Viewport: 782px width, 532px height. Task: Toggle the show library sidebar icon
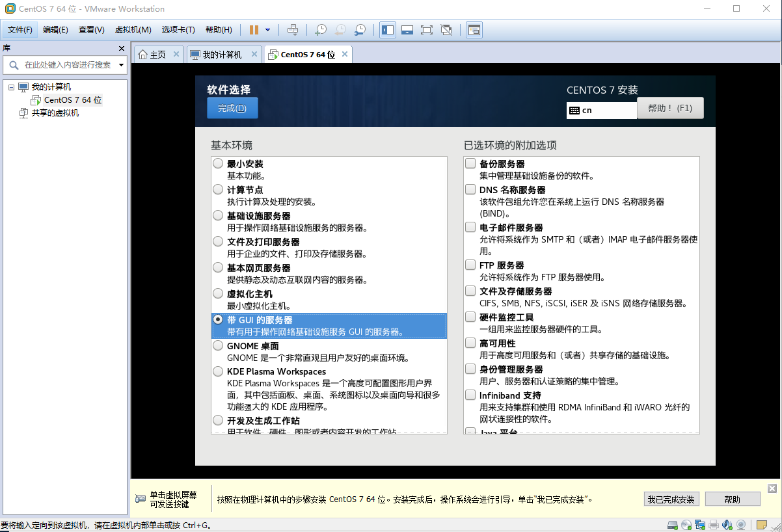[x=388, y=30]
